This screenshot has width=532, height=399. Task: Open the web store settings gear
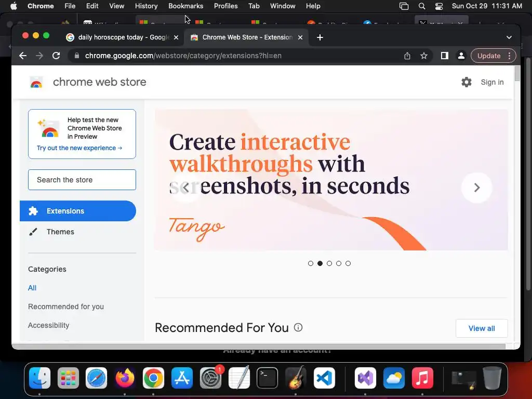[x=467, y=82]
